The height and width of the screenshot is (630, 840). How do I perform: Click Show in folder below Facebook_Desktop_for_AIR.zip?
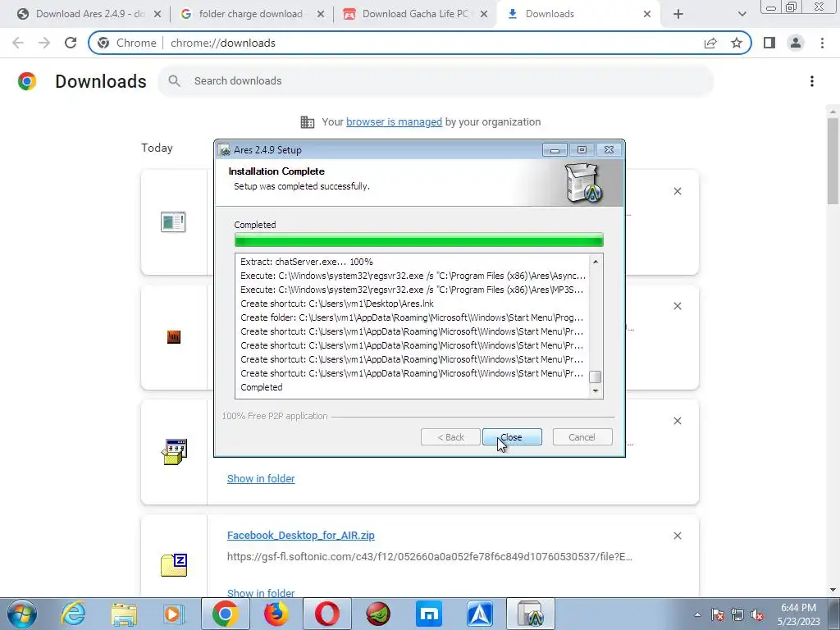pos(261,592)
